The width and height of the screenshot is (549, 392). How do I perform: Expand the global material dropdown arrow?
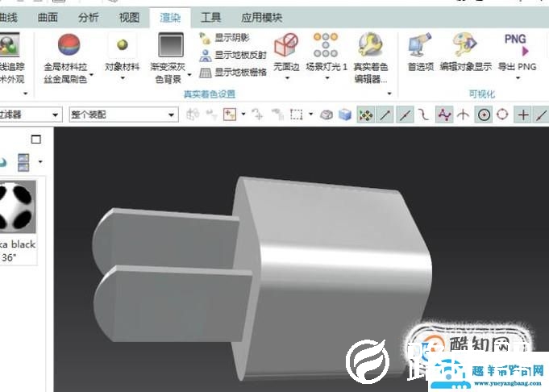tap(92, 75)
